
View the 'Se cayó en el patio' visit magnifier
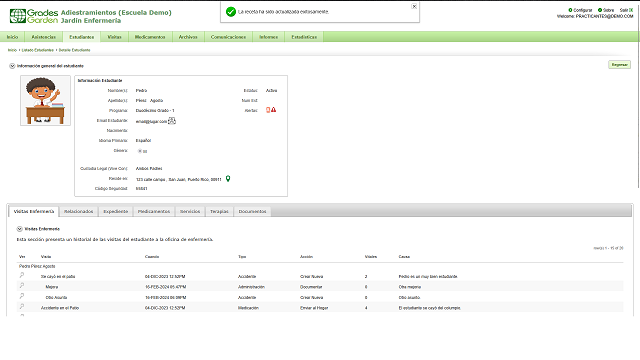pos(22,276)
